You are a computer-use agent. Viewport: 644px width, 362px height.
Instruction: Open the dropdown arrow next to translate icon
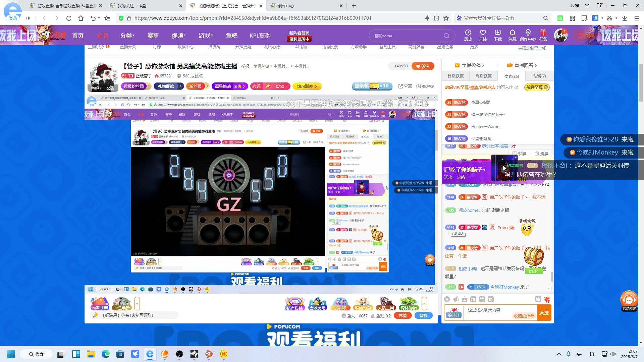602,18
